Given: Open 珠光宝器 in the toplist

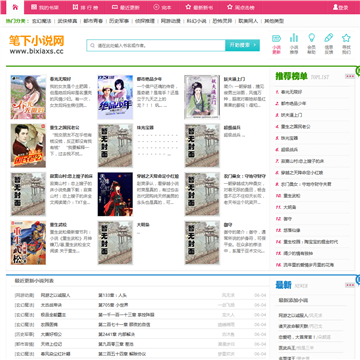Looking at the screenshot, I should coord(289,138).
